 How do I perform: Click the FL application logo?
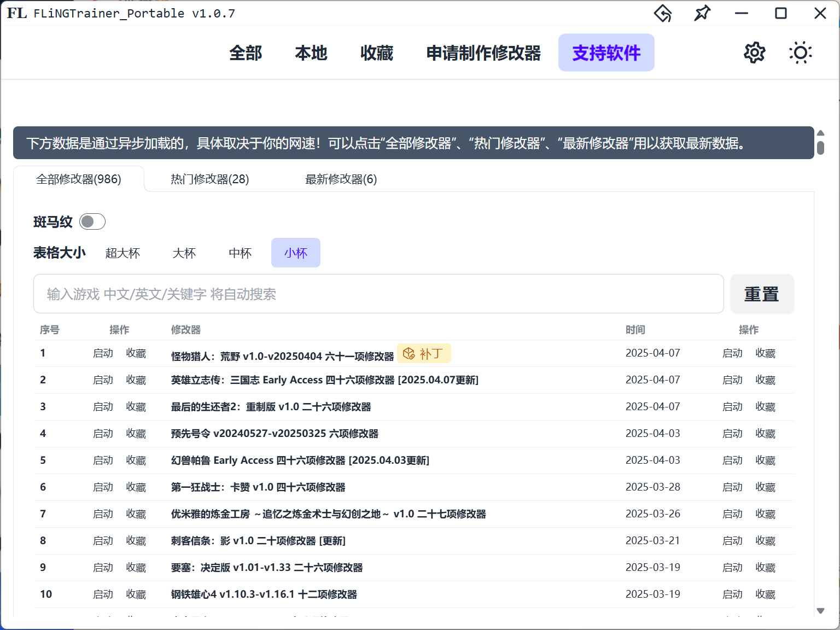coord(16,13)
